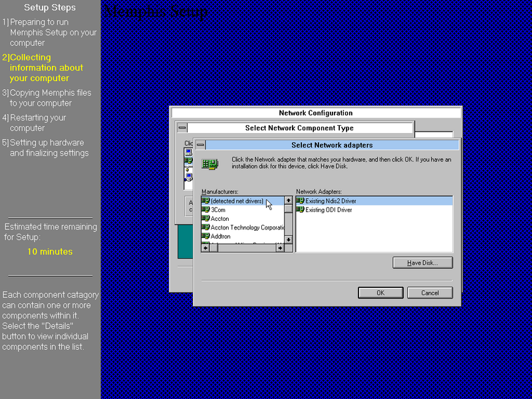532x399 pixels.
Task: Click Manufacturers list scroll up arrow
Action: [289, 201]
